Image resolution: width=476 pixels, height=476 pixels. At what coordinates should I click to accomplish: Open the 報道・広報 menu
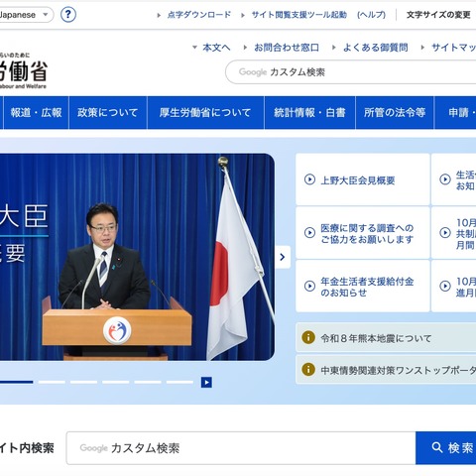36,113
